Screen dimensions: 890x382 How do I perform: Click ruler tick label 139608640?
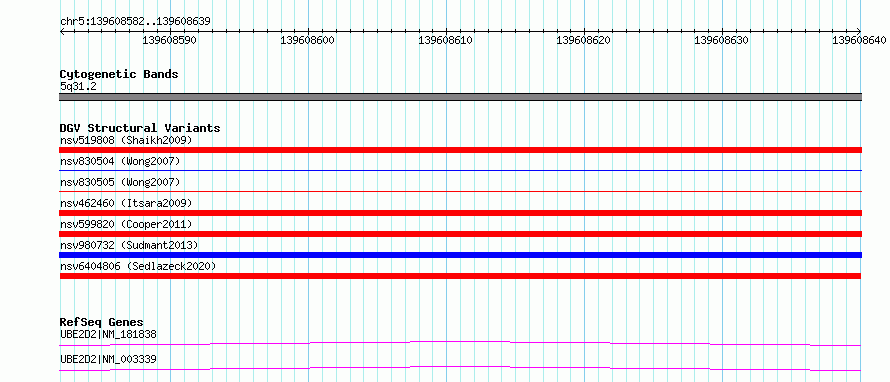[x=859, y=40]
